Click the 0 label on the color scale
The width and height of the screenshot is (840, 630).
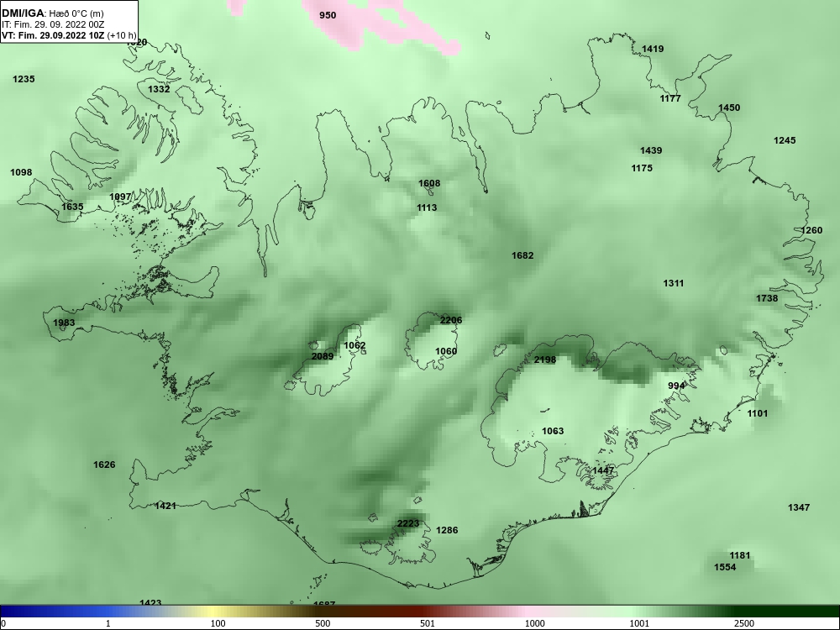[x=3, y=623]
